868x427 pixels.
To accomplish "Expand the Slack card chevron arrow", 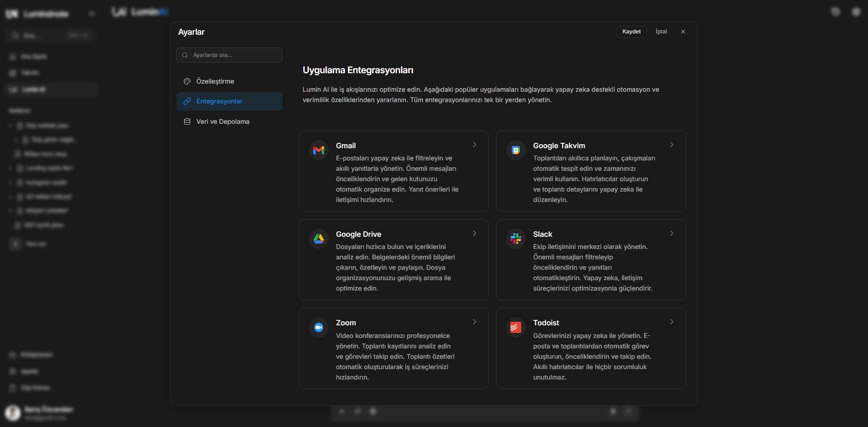I will (x=672, y=233).
